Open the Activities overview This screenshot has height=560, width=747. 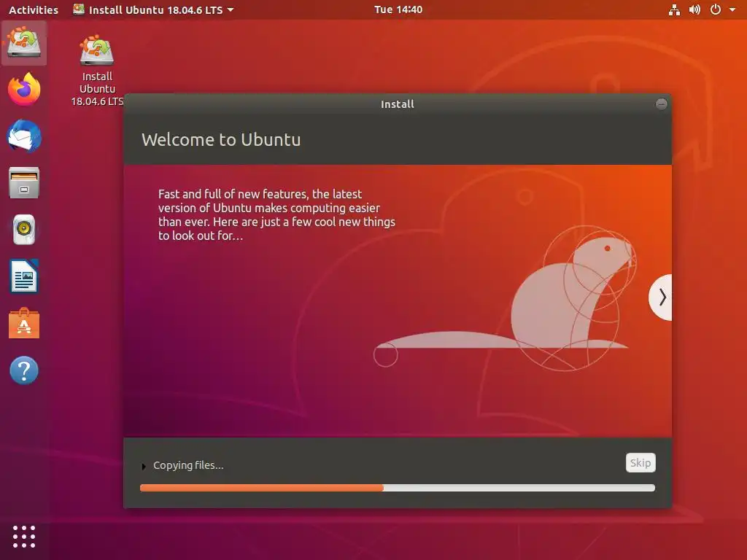click(x=34, y=9)
